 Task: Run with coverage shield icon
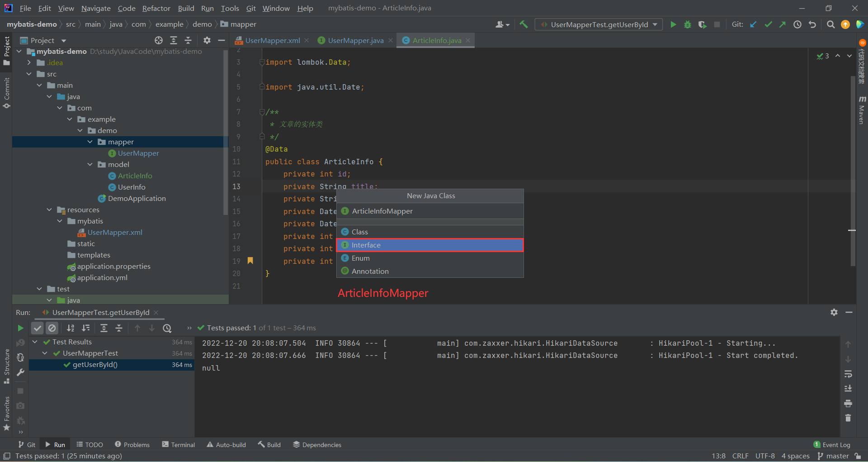702,24
